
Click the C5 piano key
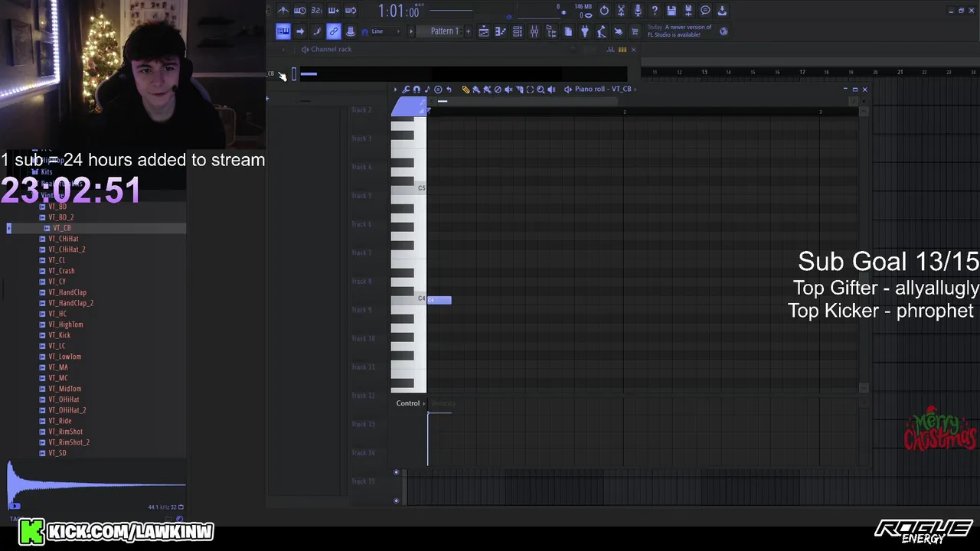[408, 188]
